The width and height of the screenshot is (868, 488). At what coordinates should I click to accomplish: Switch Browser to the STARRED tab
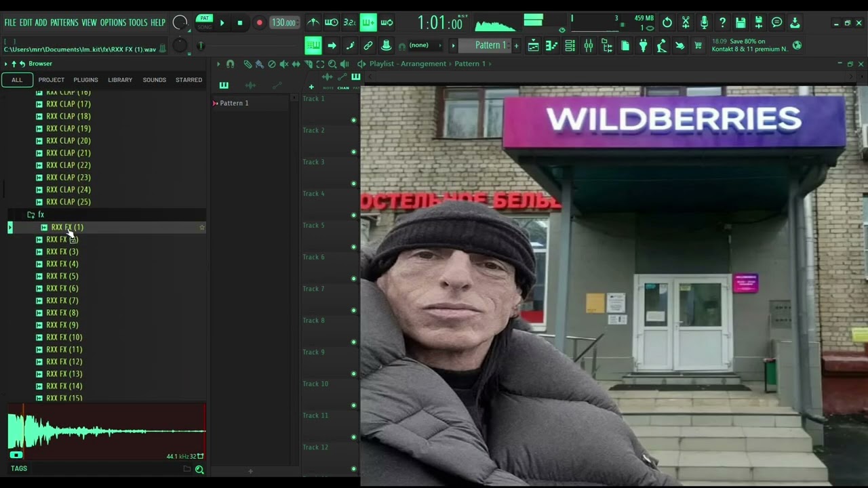189,80
